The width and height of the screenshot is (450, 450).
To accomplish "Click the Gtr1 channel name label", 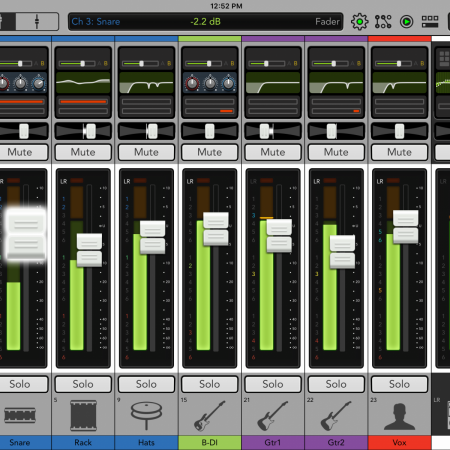I will pos(273,443).
